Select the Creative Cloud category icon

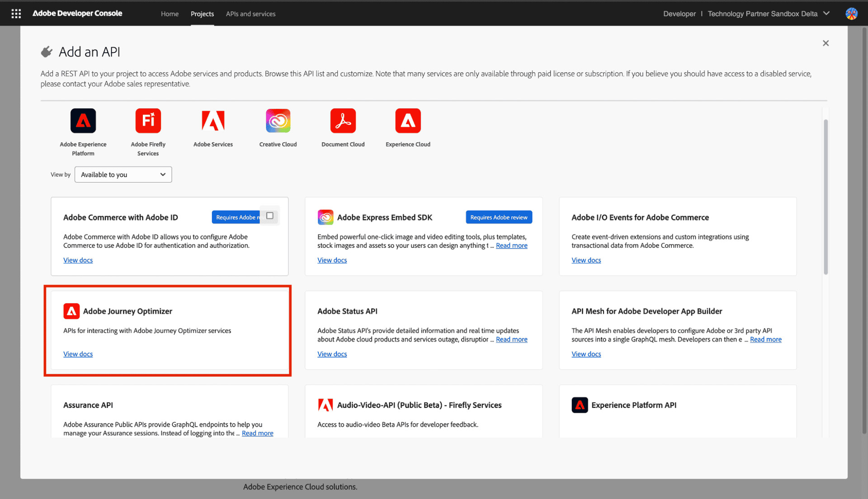pos(278,121)
